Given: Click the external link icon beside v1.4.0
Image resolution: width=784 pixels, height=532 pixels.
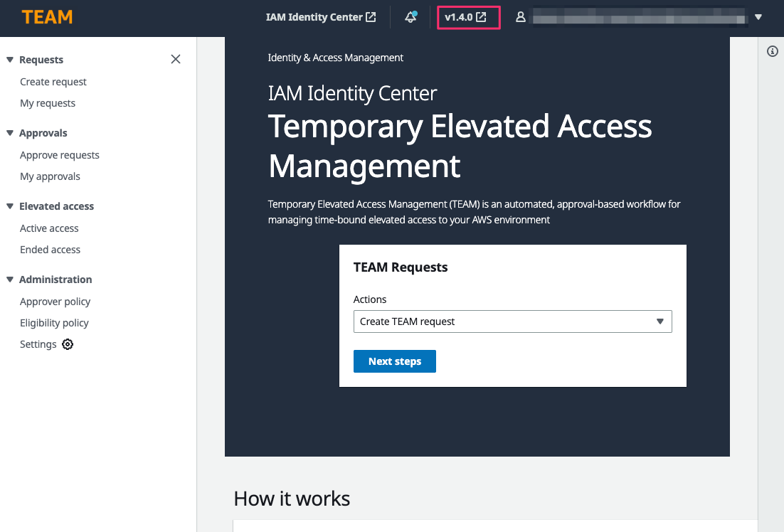Looking at the screenshot, I should click(x=482, y=17).
